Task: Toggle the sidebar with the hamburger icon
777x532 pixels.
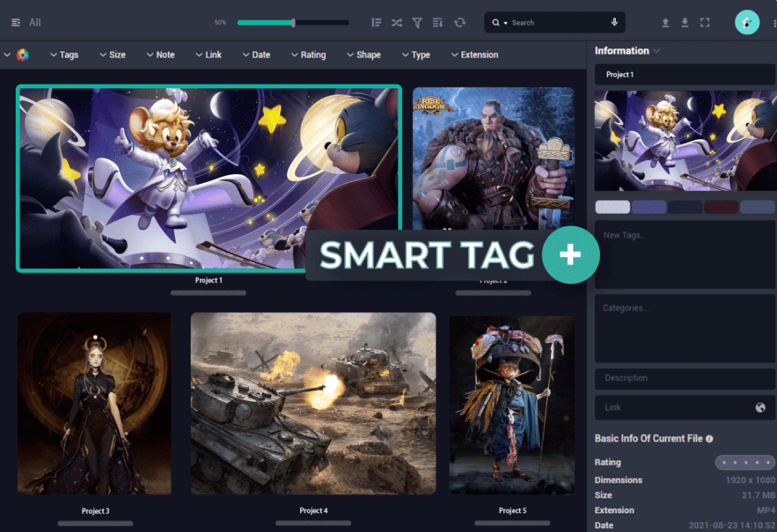Action: pyautogui.click(x=16, y=22)
